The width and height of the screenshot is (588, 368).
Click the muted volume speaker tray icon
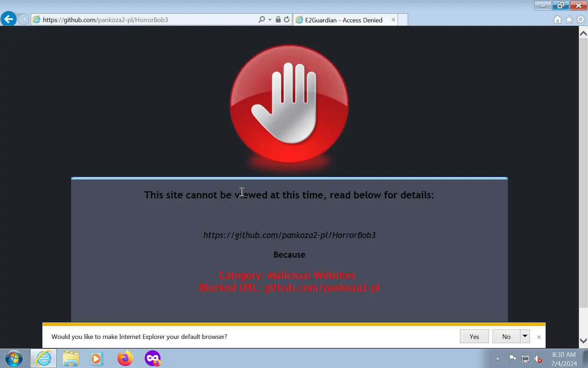coord(538,359)
